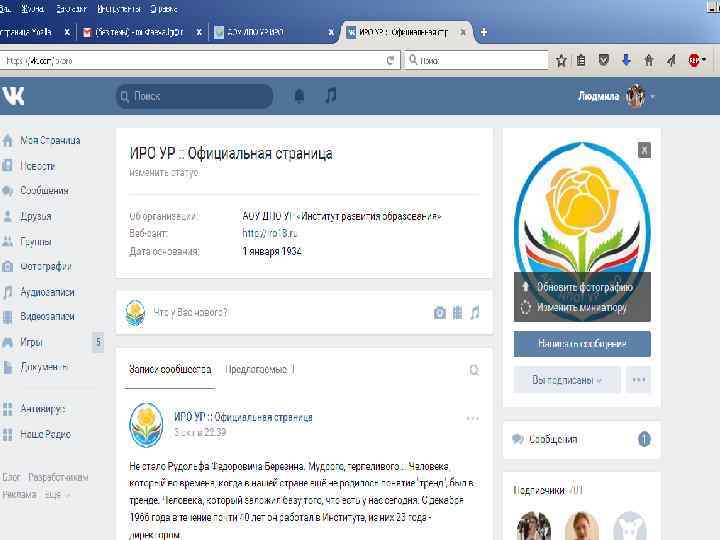Open Друзья in sidebar
This screenshot has height=540, width=720.
[x=35, y=216]
